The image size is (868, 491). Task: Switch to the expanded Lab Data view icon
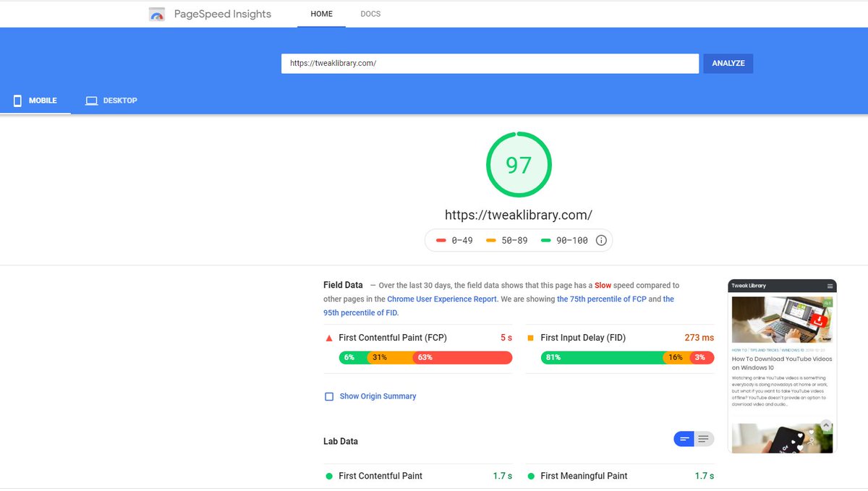point(702,438)
